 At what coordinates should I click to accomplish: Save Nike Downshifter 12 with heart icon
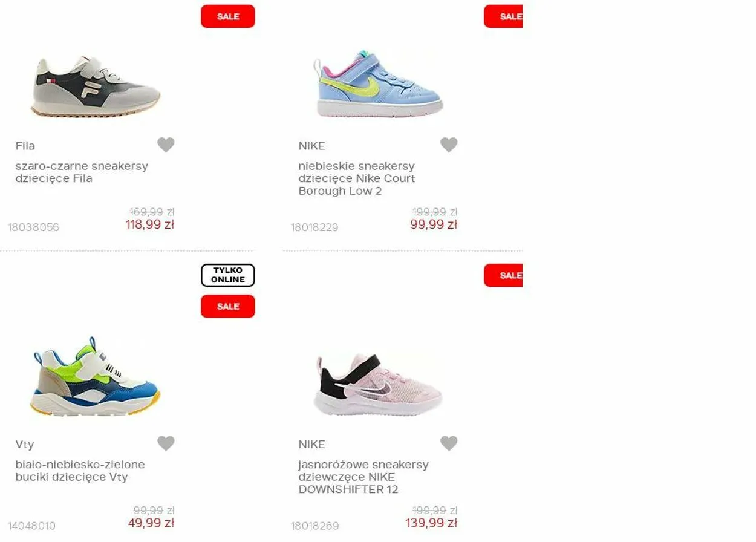pyautogui.click(x=449, y=443)
